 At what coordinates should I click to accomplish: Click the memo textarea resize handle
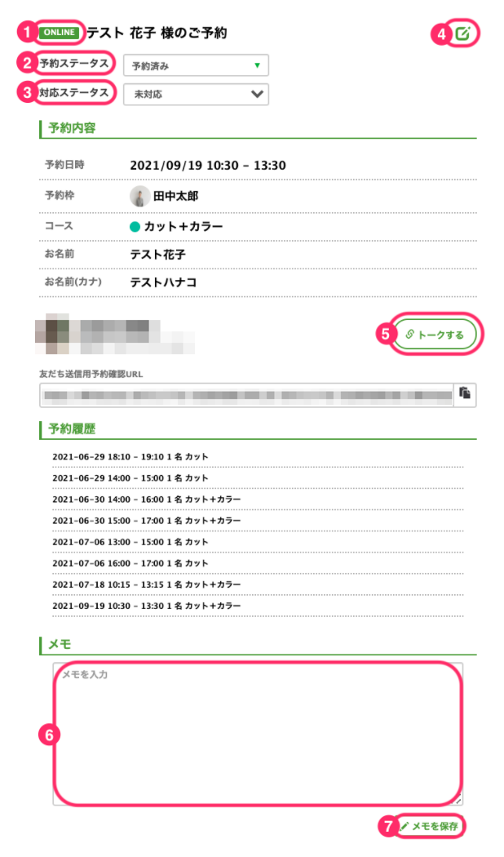click(x=458, y=801)
